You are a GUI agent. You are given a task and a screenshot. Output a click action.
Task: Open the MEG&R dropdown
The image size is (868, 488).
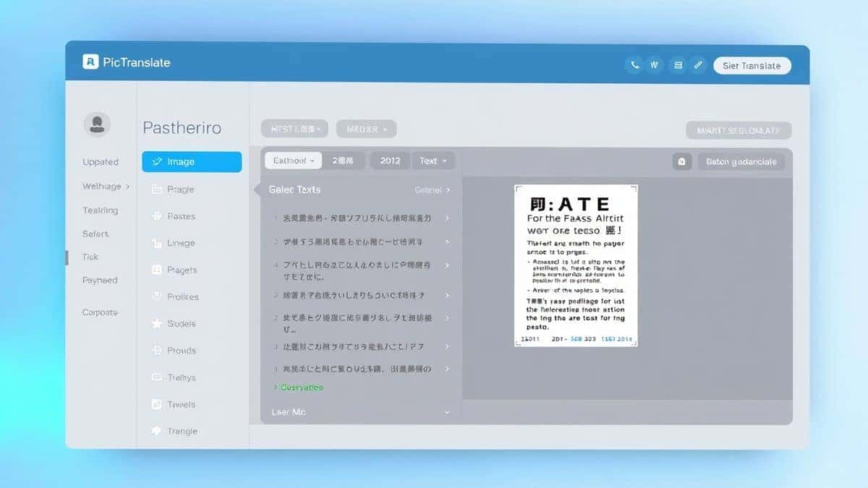pos(366,129)
